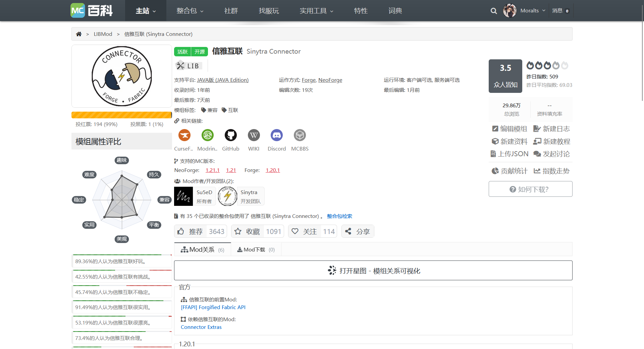
Task: Switch to the Mod关系 tab
Action: pos(203,249)
